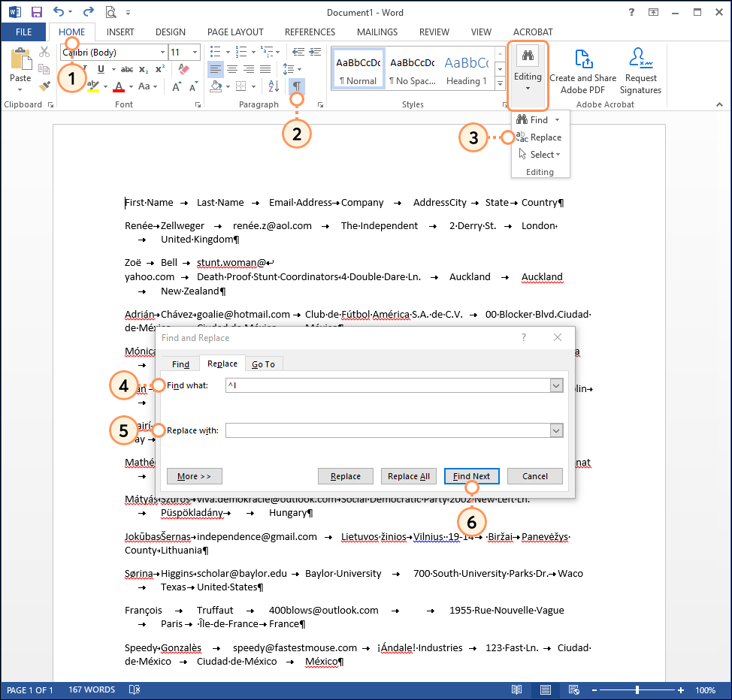Open the Find tab in the dialog
The height and width of the screenshot is (700, 732).
pos(180,364)
